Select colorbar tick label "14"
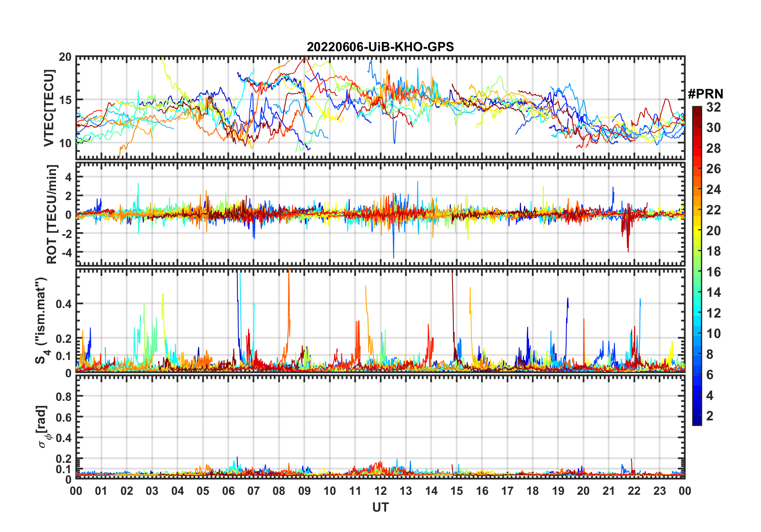The height and width of the screenshot is (532, 761). [x=713, y=292]
